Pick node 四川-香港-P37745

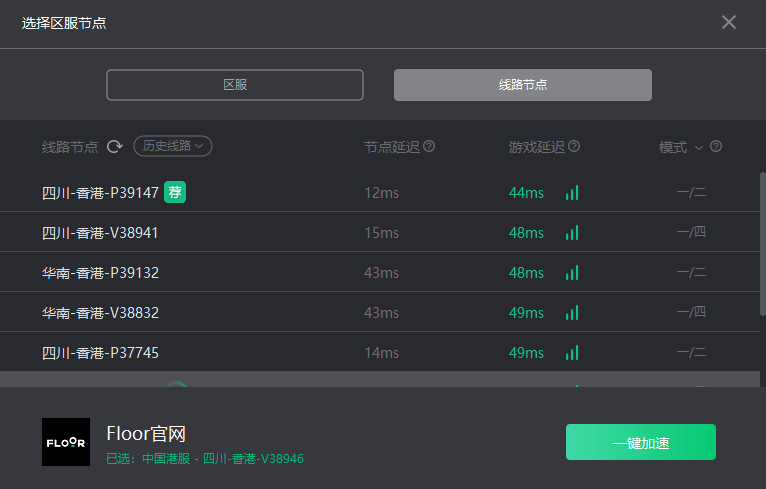point(100,352)
